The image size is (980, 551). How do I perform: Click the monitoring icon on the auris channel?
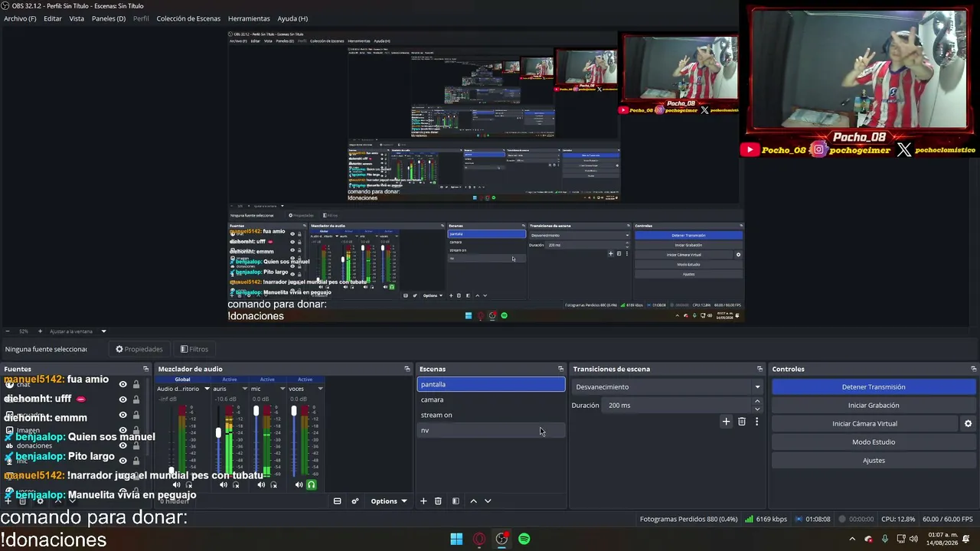(x=236, y=484)
